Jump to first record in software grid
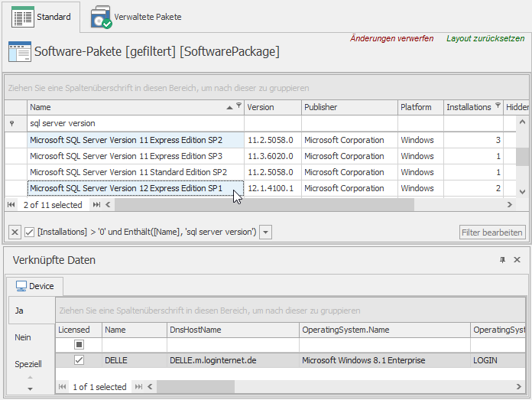Viewport: 532px width, 400px height. click(x=11, y=205)
